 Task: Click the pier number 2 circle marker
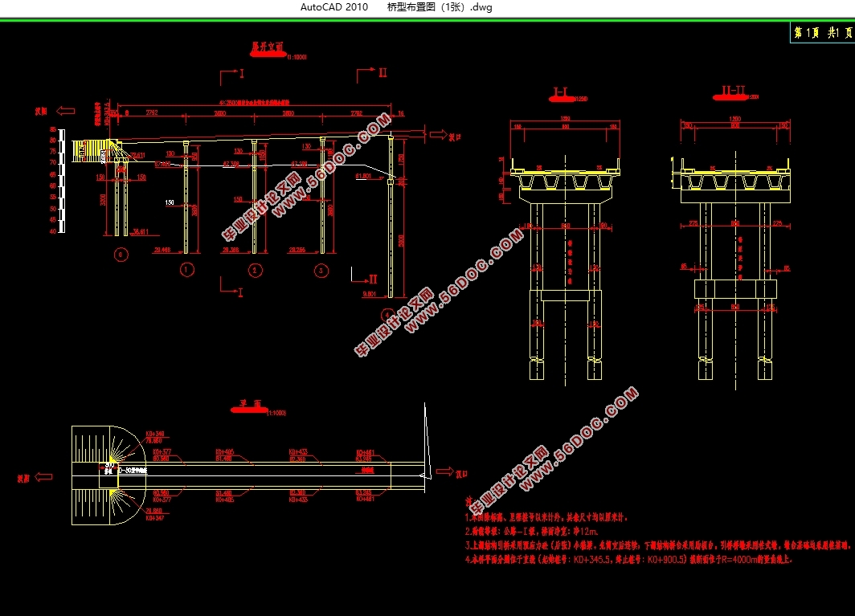coord(255,270)
